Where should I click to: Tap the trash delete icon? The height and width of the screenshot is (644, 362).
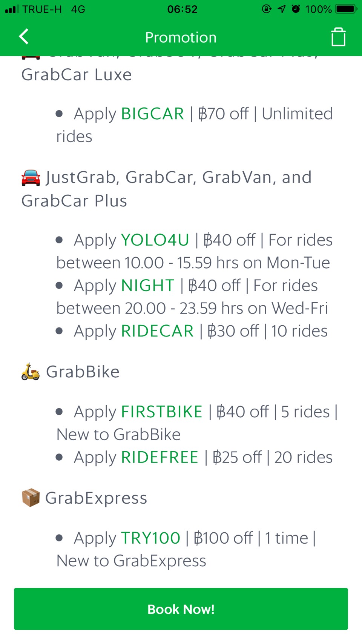pyautogui.click(x=338, y=37)
